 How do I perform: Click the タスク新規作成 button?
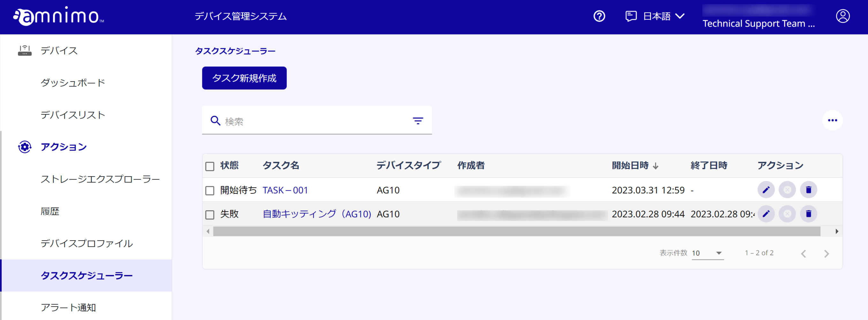pos(244,78)
